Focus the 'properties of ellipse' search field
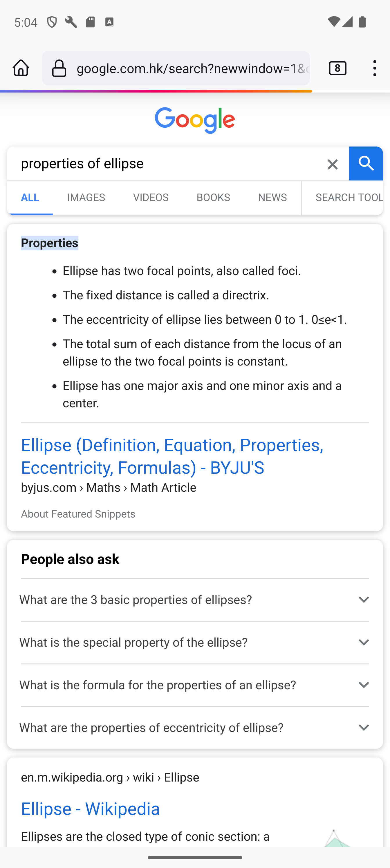This screenshot has height=868, width=390. [165, 164]
